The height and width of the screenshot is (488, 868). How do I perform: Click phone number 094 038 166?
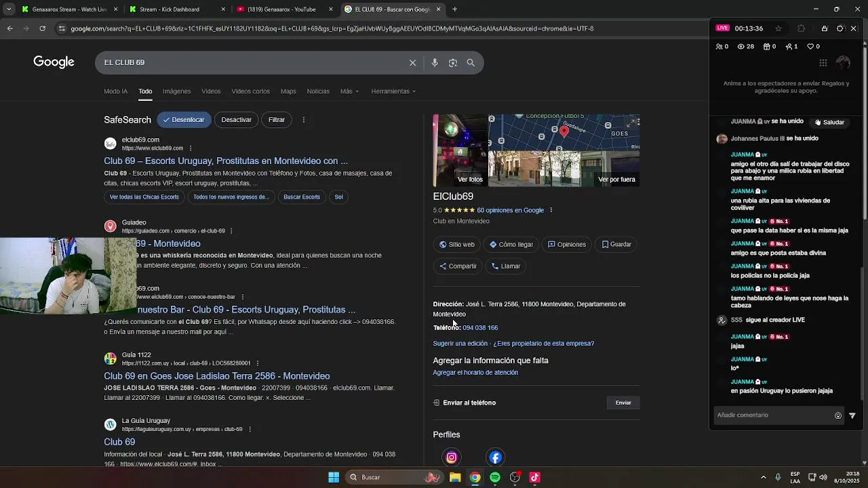480,328
